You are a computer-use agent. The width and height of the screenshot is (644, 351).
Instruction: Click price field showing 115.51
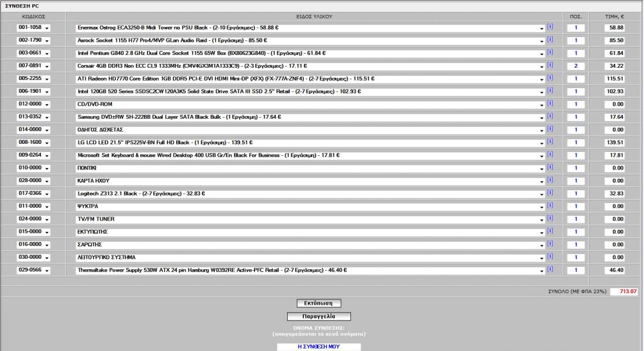[x=616, y=79]
